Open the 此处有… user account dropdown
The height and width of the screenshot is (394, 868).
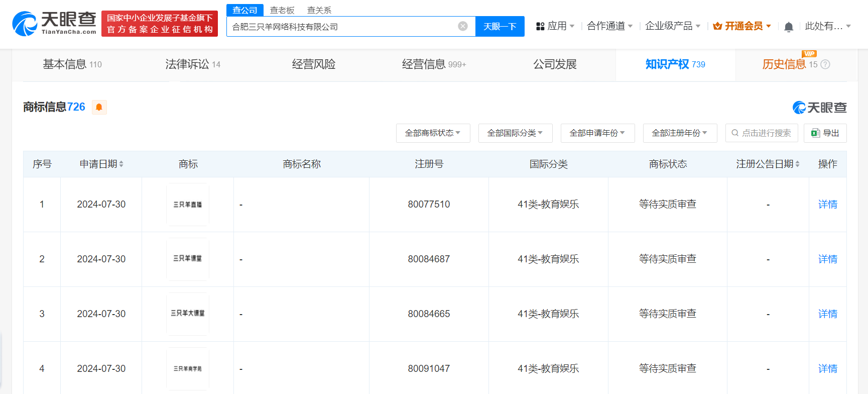pyautogui.click(x=828, y=26)
